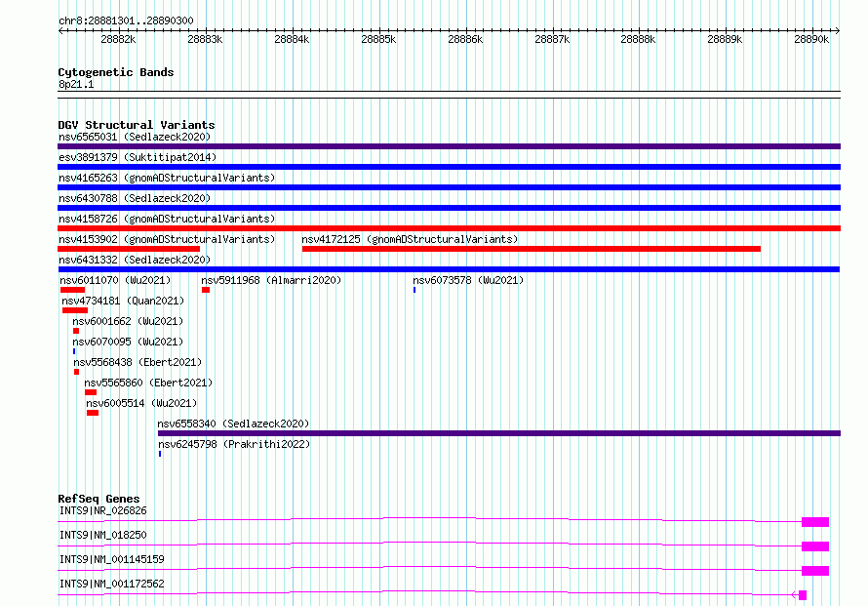The width and height of the screenshot is (868, 606).
Task: Click the nsv4165263 (gnomADStructuralVariants) label
Action: click(167, 178)
